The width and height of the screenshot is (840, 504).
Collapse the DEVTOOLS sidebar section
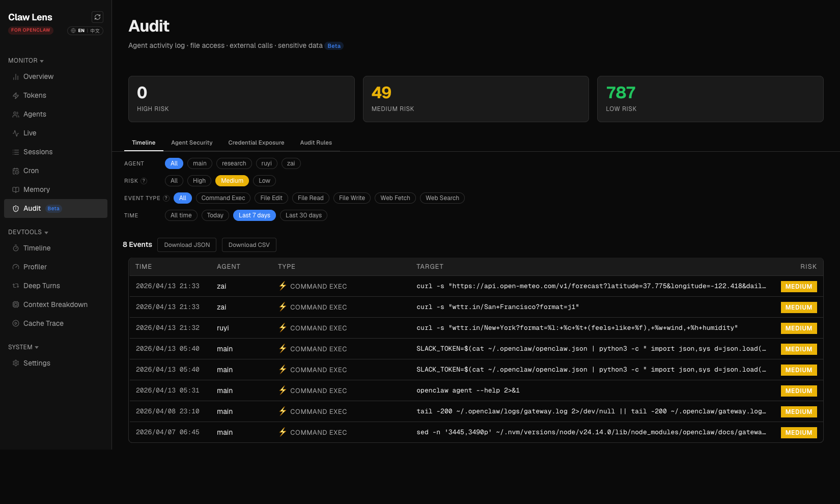(29, 232)
